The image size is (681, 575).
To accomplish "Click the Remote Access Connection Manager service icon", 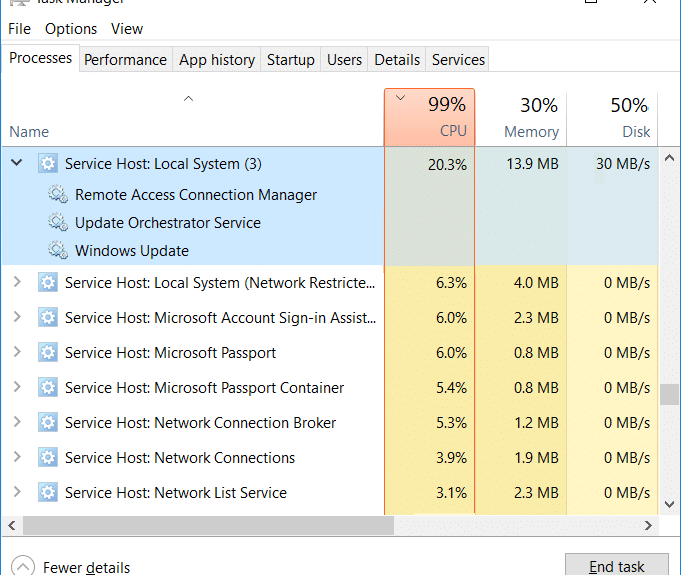I will coord(58,195).
